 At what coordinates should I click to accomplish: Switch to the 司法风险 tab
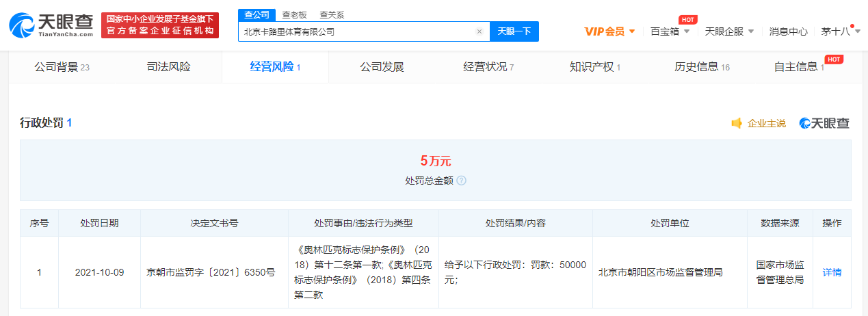(x=169, y=67)
